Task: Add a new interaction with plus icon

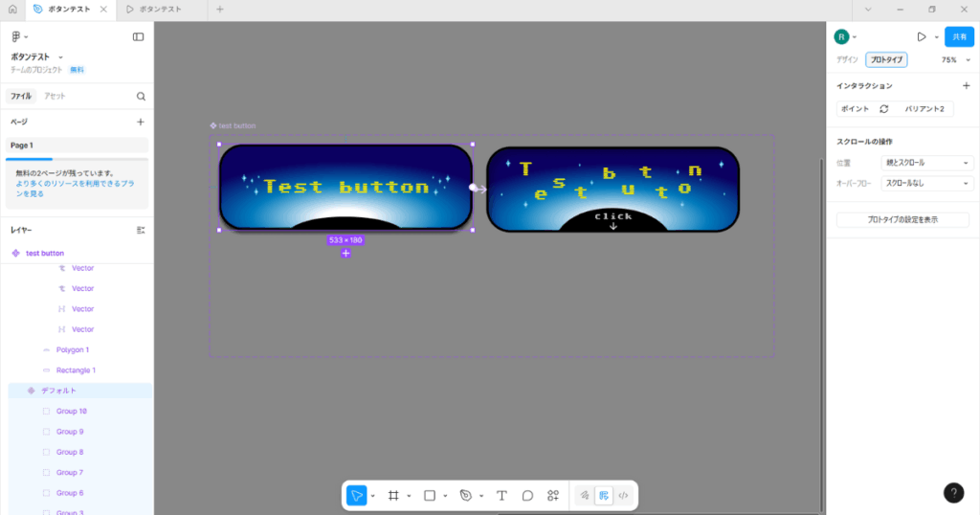Action: click(966, 86)
